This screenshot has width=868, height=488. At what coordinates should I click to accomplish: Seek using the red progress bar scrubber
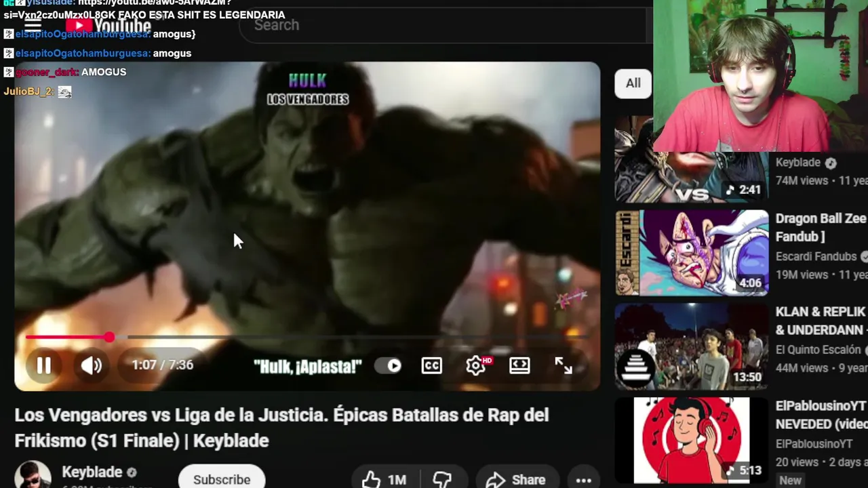pos(109,337)
